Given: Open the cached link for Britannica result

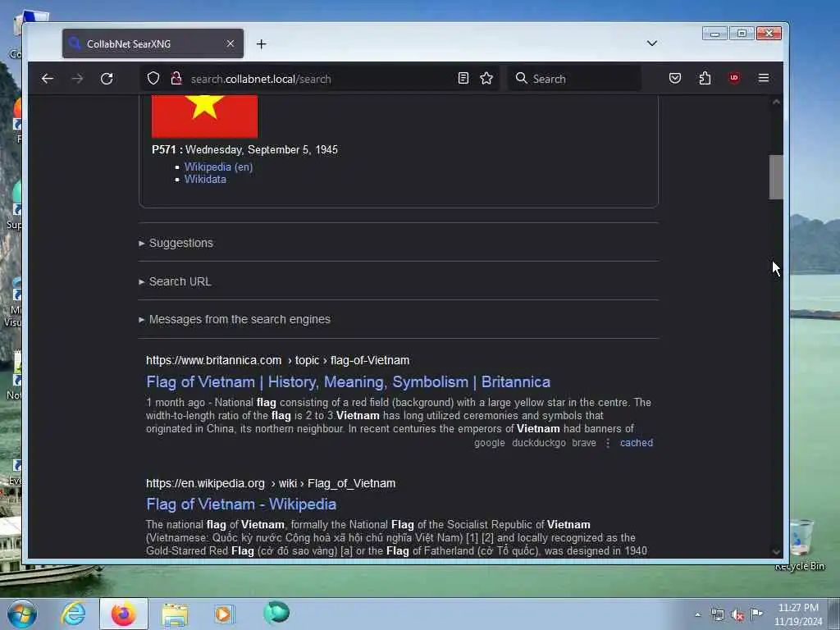Looking at the screenshot, I should (x=637, y=443).
